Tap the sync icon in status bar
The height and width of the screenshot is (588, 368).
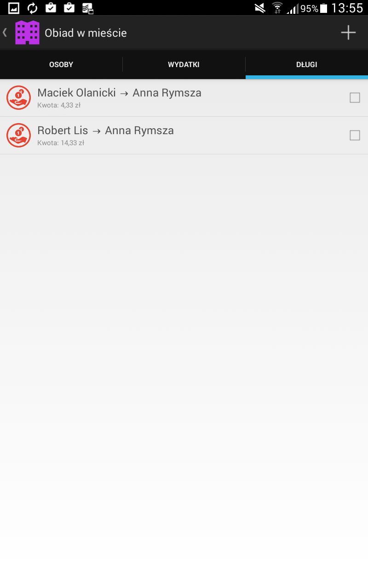[x=33, y=8]
